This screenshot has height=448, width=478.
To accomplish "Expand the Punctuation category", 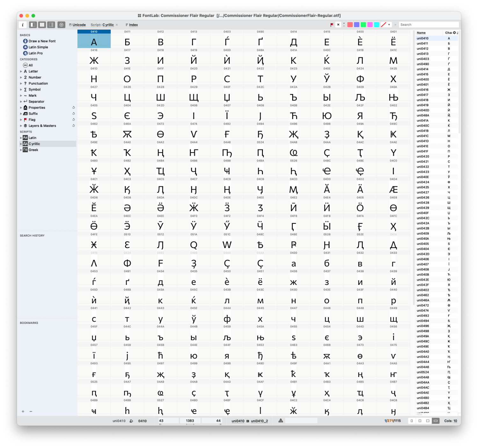I will click(x=21, y=83).
